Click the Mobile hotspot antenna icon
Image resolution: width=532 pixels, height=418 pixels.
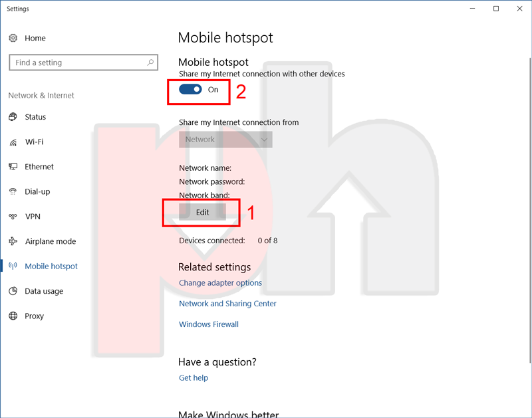(13, 266)
